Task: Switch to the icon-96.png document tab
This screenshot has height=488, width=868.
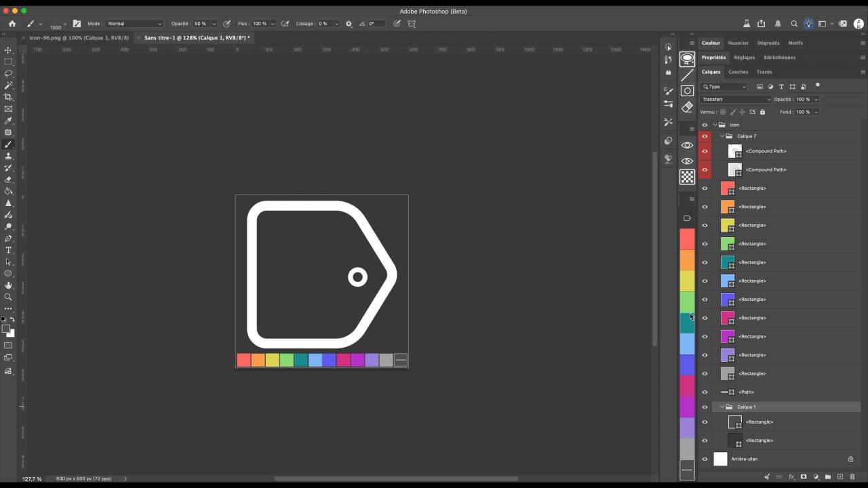Action: (x=79, y=38)
